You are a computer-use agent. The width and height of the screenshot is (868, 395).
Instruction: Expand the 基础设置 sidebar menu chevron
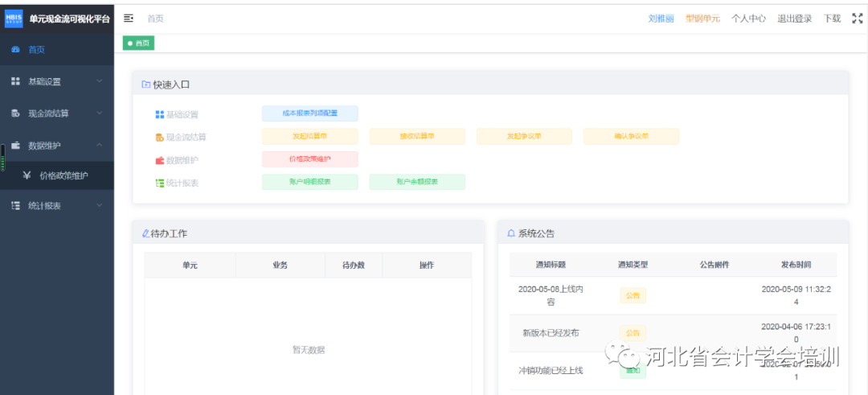pyautogui.click(x=100, y=81)
